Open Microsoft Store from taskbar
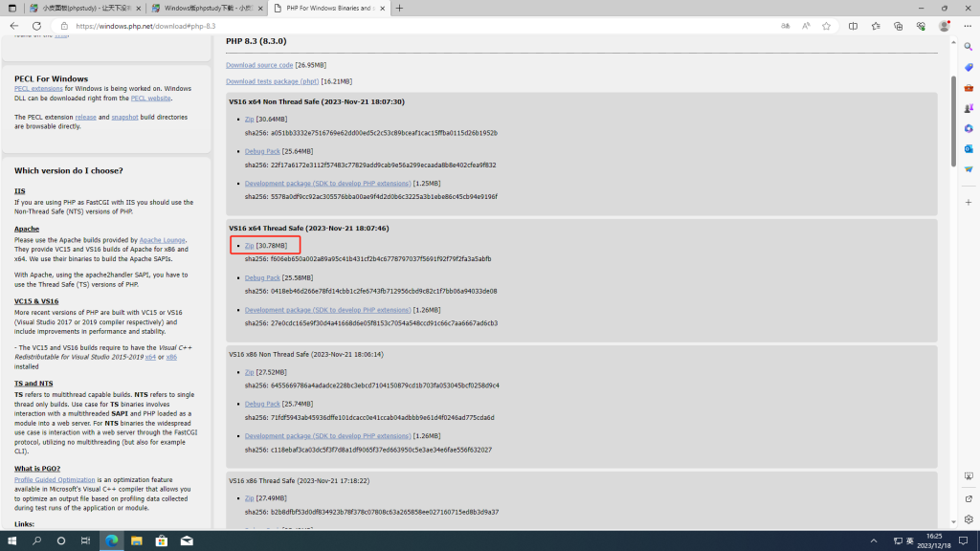Viewport: 980px width, 551px height. (161, 541)
